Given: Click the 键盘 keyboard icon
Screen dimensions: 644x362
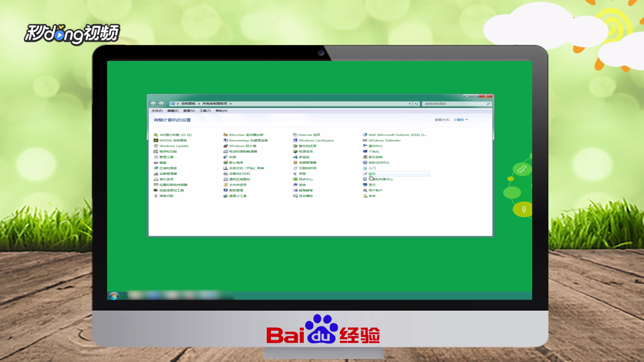Looking at the screenshot, I should coord(156,162).
